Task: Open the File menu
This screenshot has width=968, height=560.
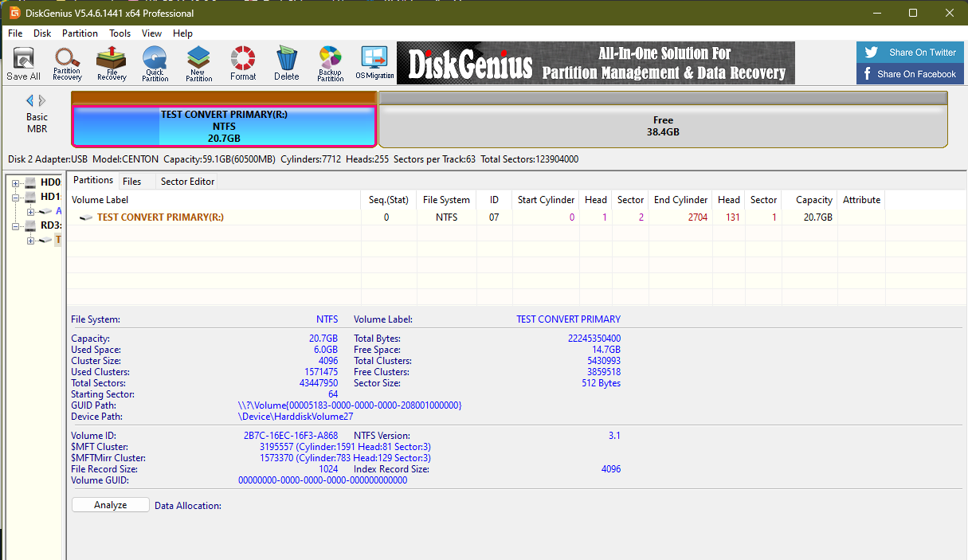Action: [15, 33]
